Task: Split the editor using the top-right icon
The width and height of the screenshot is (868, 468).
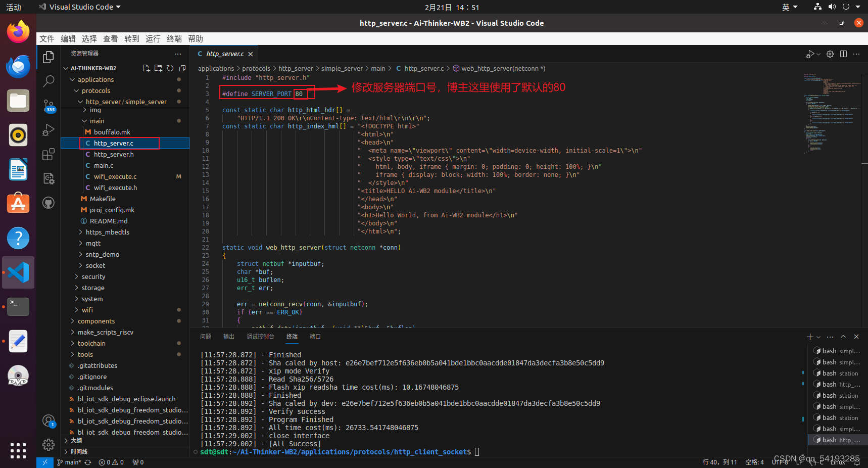Action: click(x=844, y=54)
